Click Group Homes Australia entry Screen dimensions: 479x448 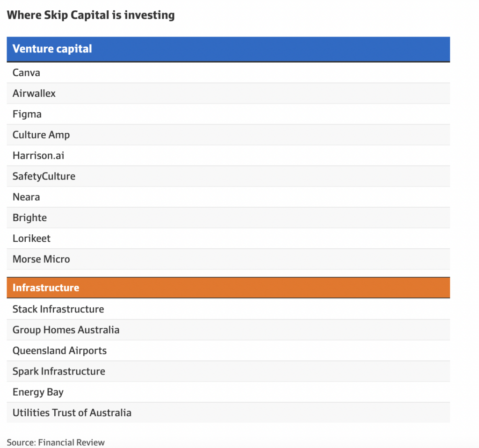[x=66, y=330]
